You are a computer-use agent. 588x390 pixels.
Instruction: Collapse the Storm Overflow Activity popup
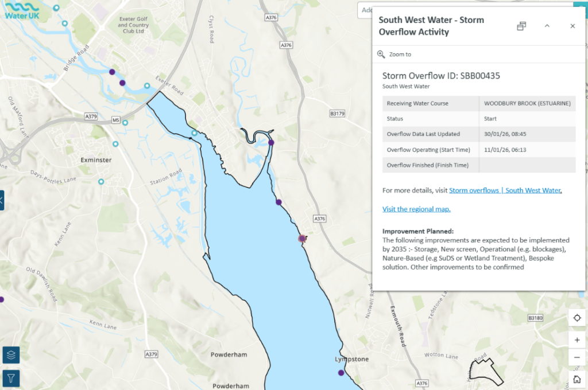tap(547, 26)
